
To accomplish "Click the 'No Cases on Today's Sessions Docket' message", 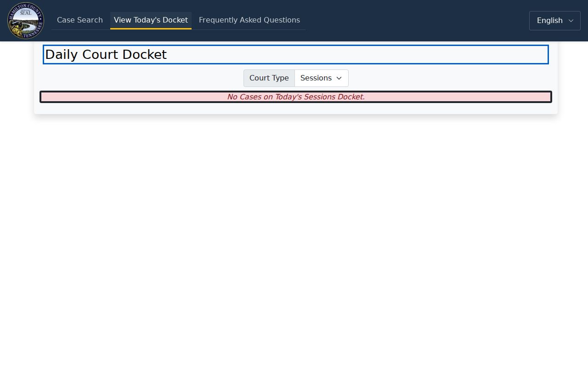I will coord(296,97).
